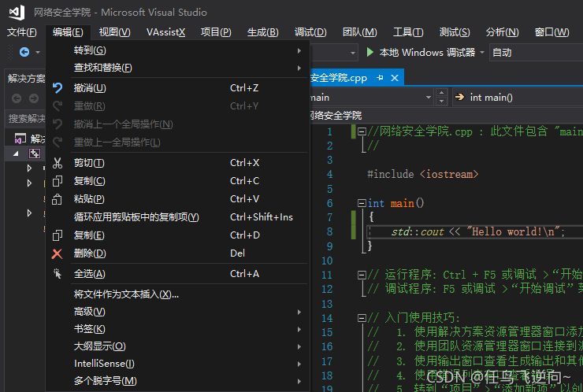Screen dimensions: 583x392
Task: Open the 查找和替换(F) submenu
Action: click(x=178, y=68)
